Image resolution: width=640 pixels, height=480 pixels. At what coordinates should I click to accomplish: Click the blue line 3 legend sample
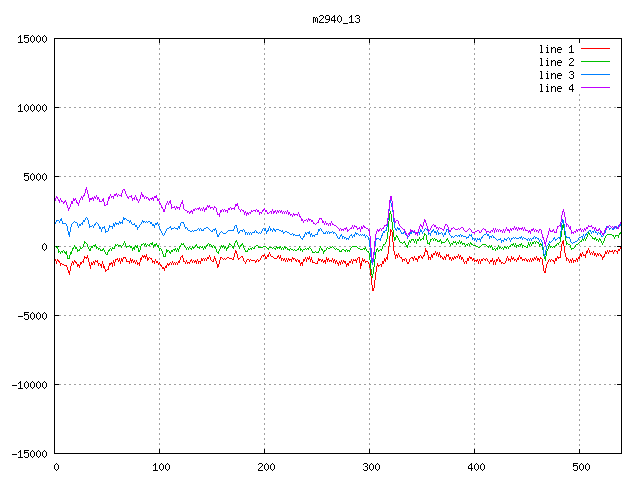coord(596,75)
